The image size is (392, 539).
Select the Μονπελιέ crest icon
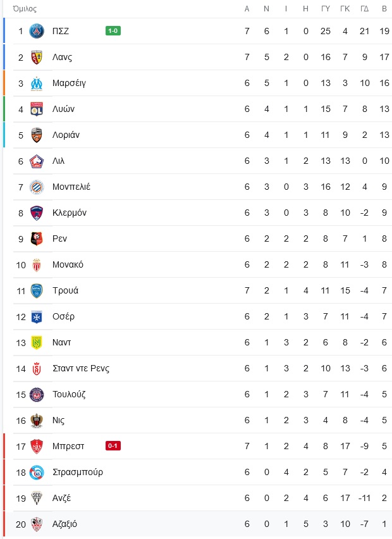pos(37,187)
